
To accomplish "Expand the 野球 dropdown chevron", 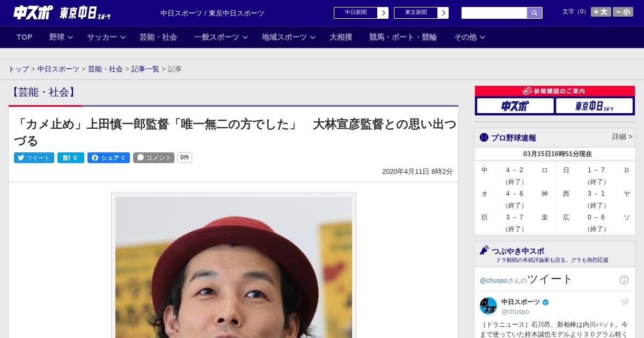I will (70, 38).
